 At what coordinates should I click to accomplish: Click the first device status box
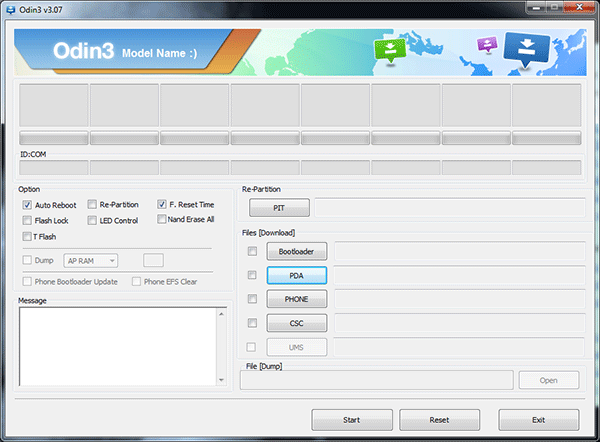[x=54, y=105]
